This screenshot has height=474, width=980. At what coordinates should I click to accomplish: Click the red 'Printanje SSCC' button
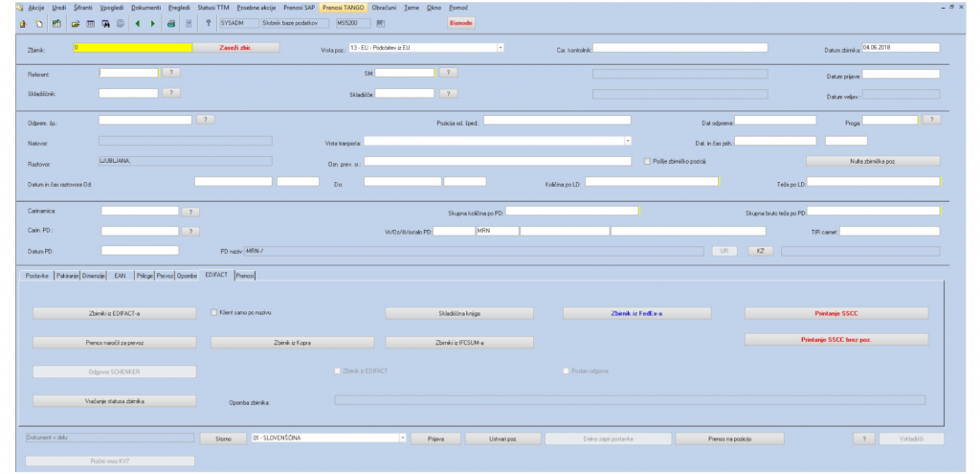(835, 313)
